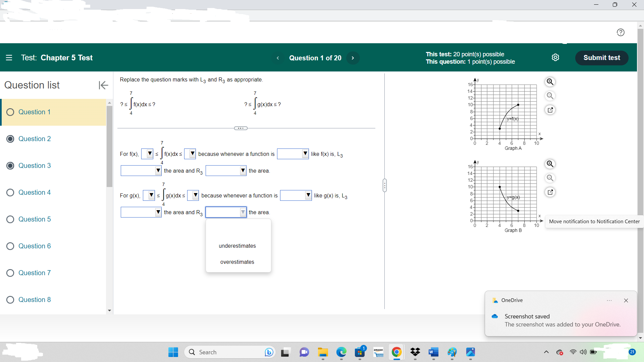Viewport: 644px width, 362px height.
Task: Select the Question 1 radio button
Action: (x=10, y=112)
